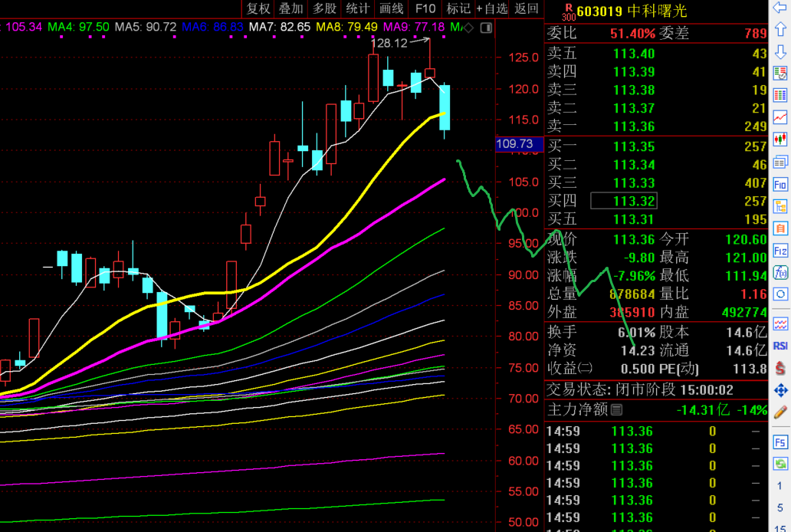Click the F12 sidebar icon
This screenshot has width=791, height=532.
(780, 251)
